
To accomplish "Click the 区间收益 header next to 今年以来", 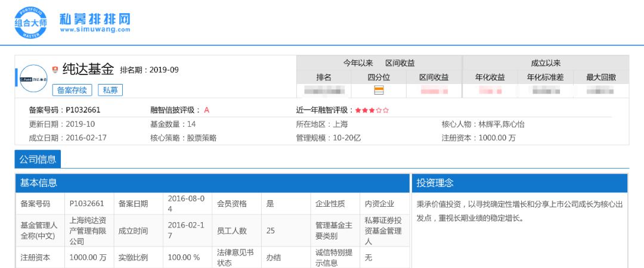I will click(x=400, y=63).
